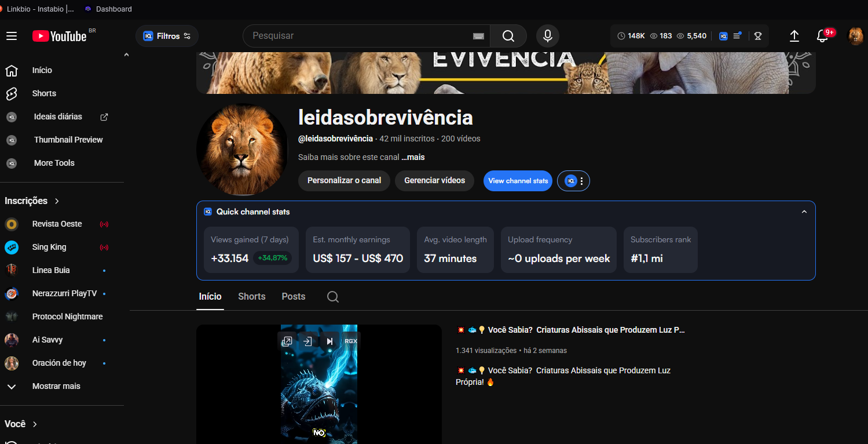Click the Views gained (7 days) card

[251, 250]
